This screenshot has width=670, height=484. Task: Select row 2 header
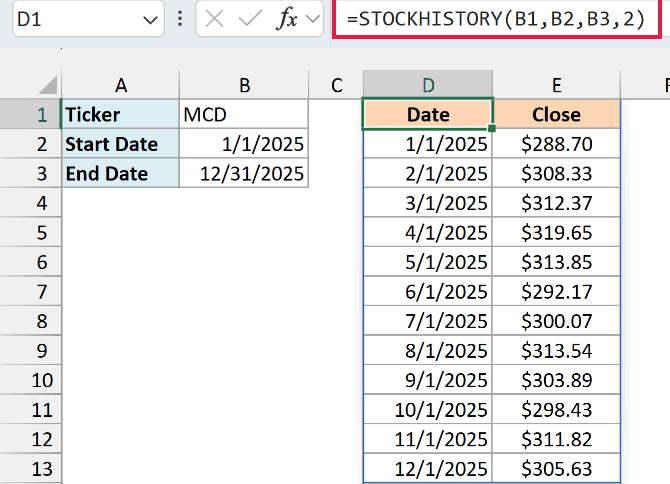tap(31, 144)
